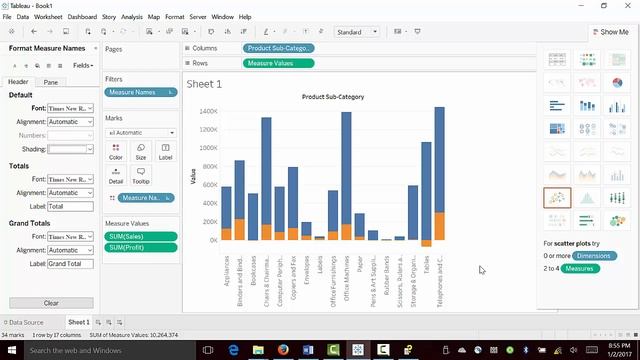Open the Grand Totals Font dropdown
640x360 pixels.
71,237
